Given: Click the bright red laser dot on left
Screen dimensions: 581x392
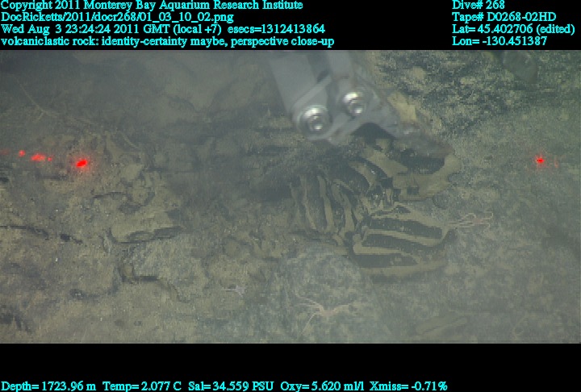Looking at the screenshot, I should pyautogui.click(x=81, y=164).
